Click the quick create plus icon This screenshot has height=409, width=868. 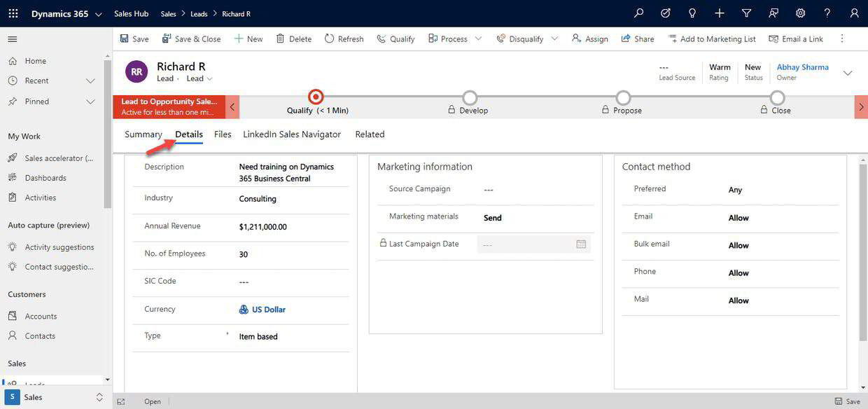click(x=718, y=13)
